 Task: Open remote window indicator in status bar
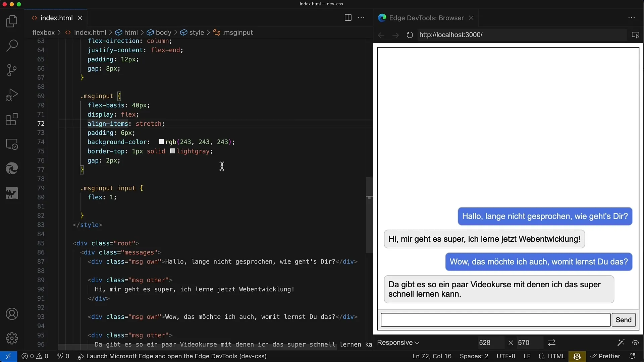pos(8,356)
